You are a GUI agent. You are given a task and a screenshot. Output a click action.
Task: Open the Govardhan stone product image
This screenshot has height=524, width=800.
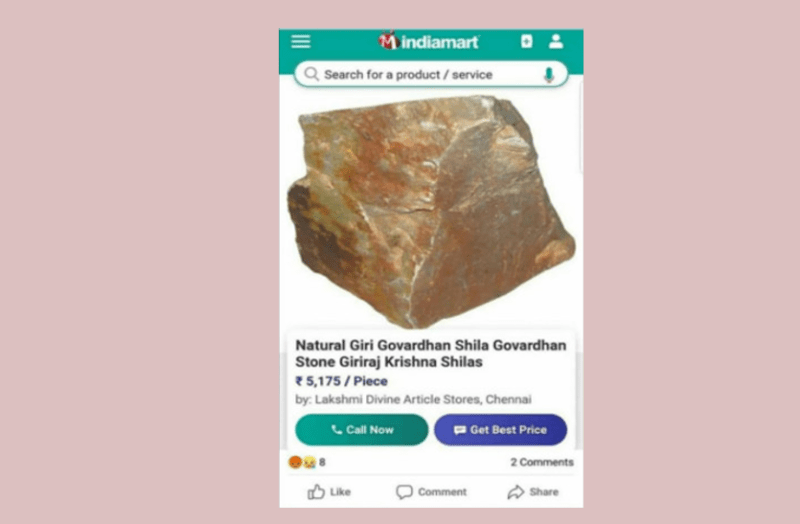431,211
